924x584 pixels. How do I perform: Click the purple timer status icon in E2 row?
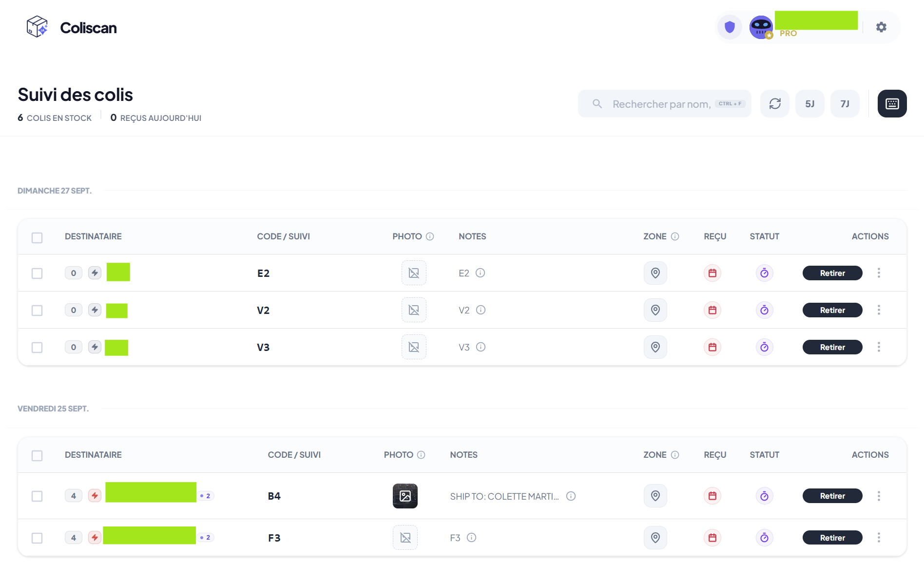coord(764,273)
